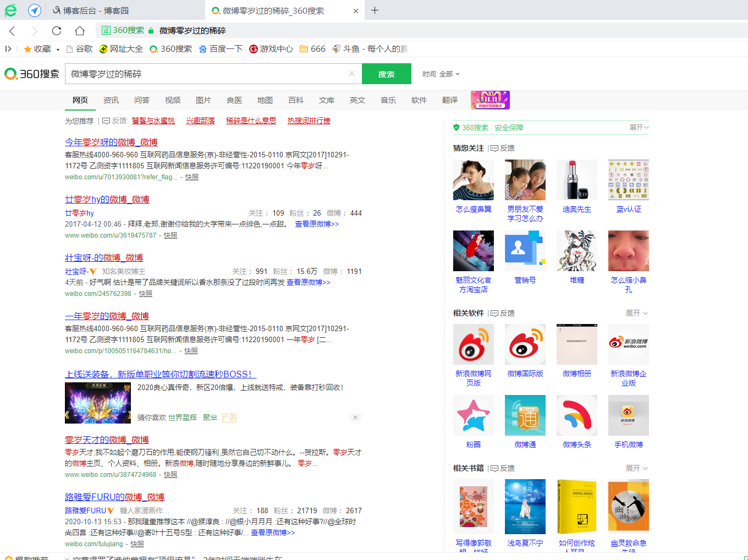Click the 浅岛夏不宁 book cover

point(525,507)
